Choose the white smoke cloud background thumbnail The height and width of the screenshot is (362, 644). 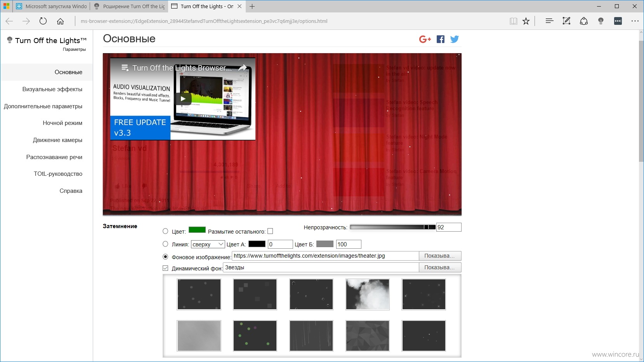point(368,294)
